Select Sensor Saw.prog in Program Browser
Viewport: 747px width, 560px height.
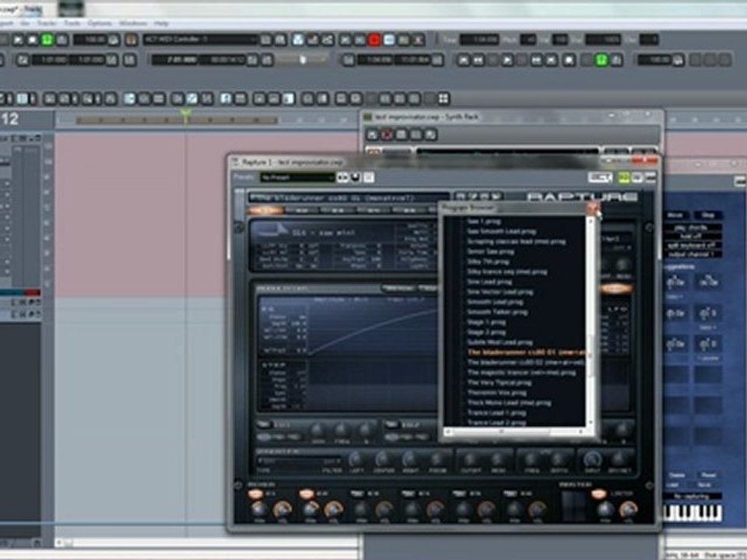coord(490,251)
